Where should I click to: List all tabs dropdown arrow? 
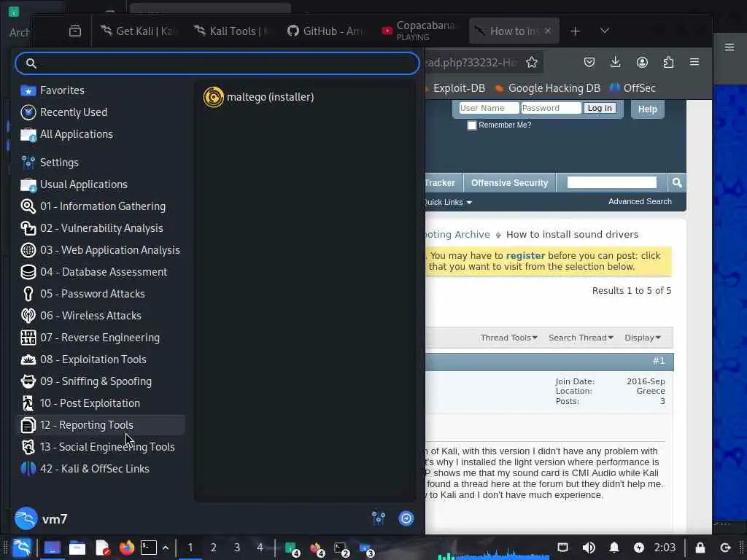[x=605, y=31]
